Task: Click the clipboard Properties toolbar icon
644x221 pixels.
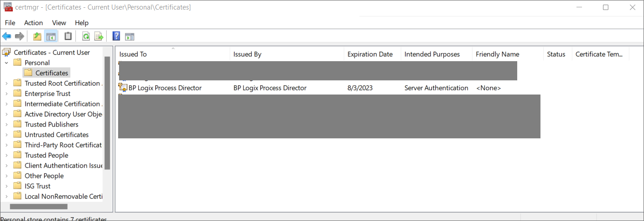Action: (x=68, y=37)
